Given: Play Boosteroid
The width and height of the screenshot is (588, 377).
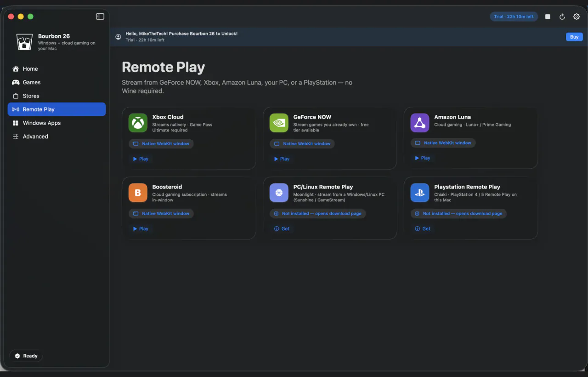Looking at the screenshot, I should [x=141, y=228].
